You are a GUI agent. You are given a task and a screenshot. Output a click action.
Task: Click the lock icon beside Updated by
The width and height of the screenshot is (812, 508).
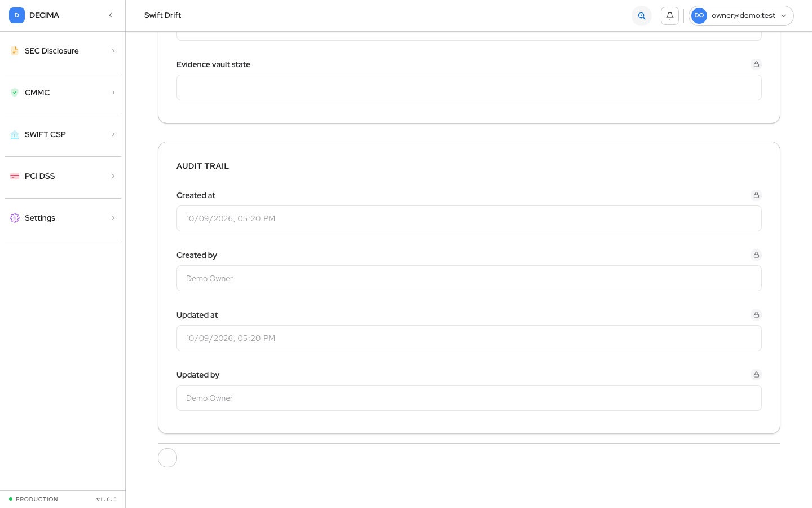[756, 375]
